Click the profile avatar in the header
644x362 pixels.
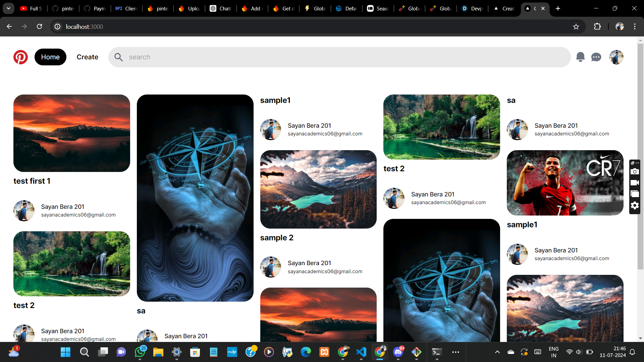pyautogui.click(x=616, y=57)
